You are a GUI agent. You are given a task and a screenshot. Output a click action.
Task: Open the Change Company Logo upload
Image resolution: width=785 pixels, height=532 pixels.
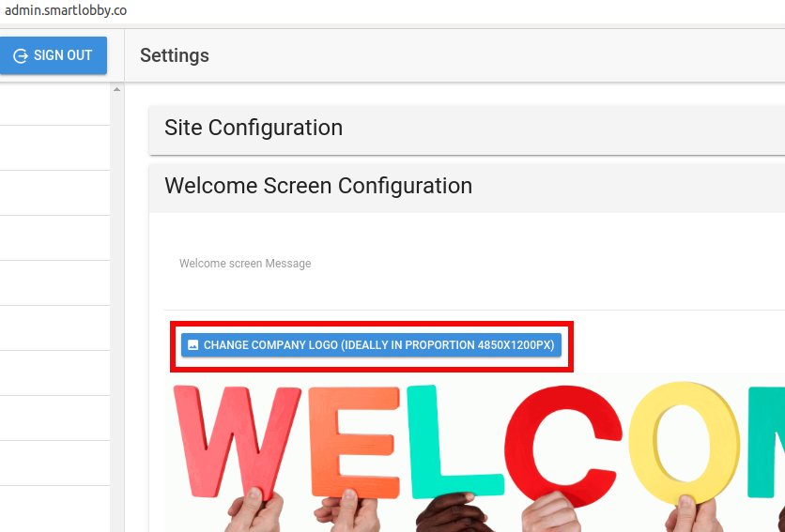[371, 345]
